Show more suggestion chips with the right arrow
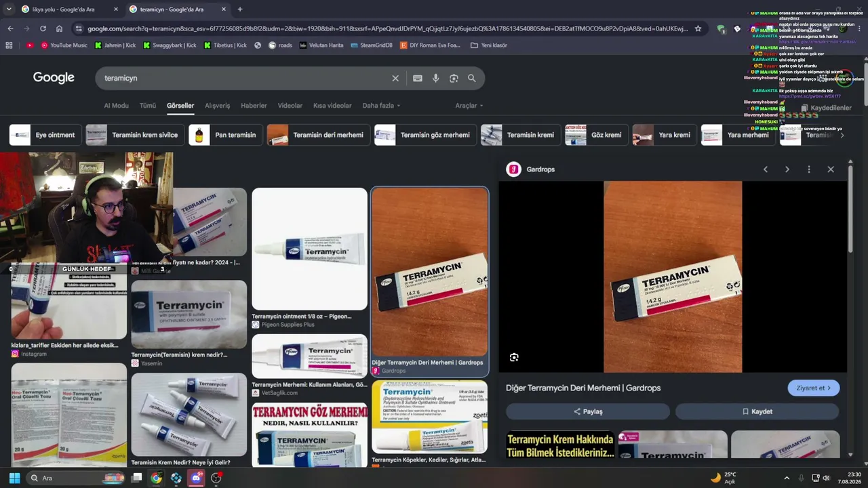Screen dimensions: 868x488 [x=842, y=135]
